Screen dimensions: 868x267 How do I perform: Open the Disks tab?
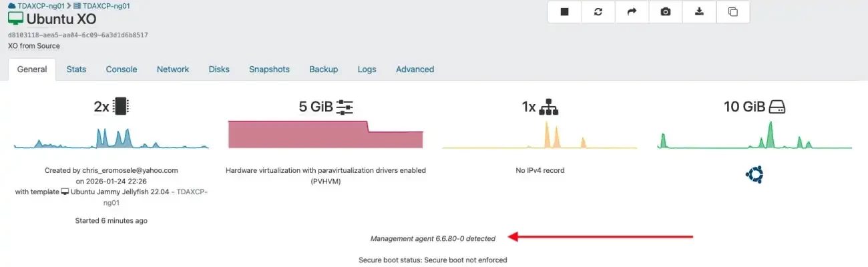click(x=219, y=69)
